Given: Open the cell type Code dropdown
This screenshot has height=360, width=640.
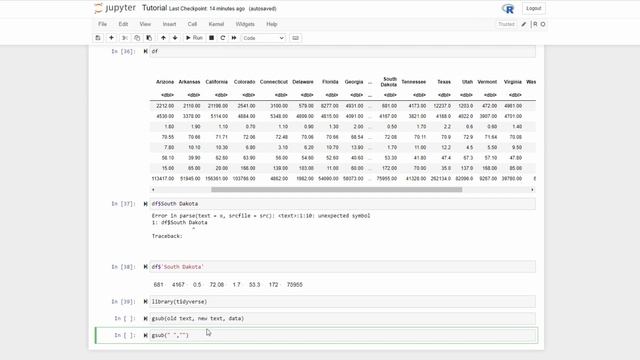Looking at the screenshot, I should 263,38.
